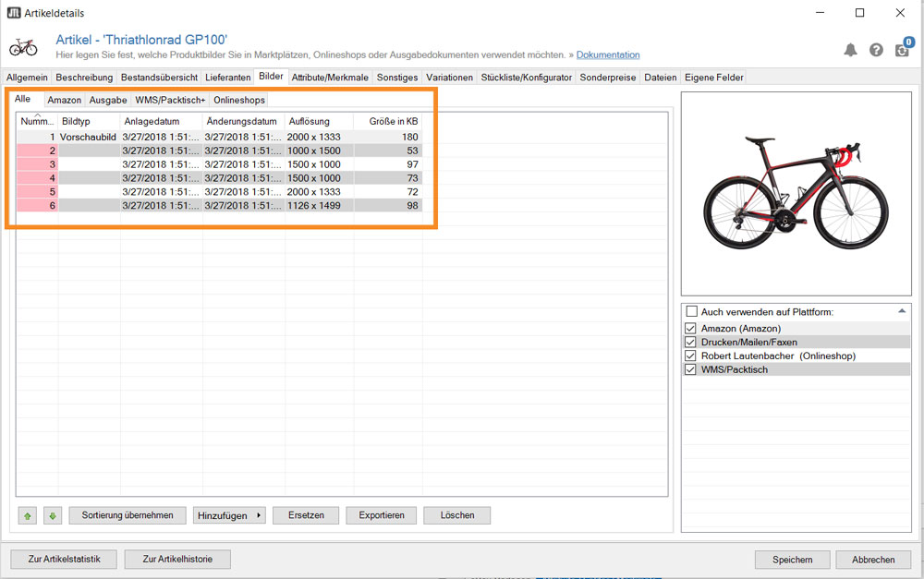The image size is (924, 579).
Task: Click the bicycle preview image
Action: coord(796,194)
